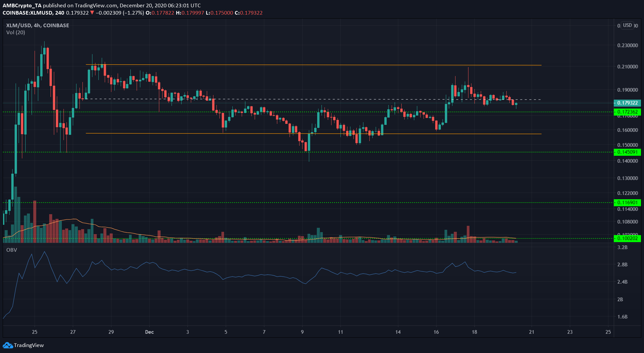Click the 0.160000 price axis tick

pyautogui.click(x=627, y=130)
